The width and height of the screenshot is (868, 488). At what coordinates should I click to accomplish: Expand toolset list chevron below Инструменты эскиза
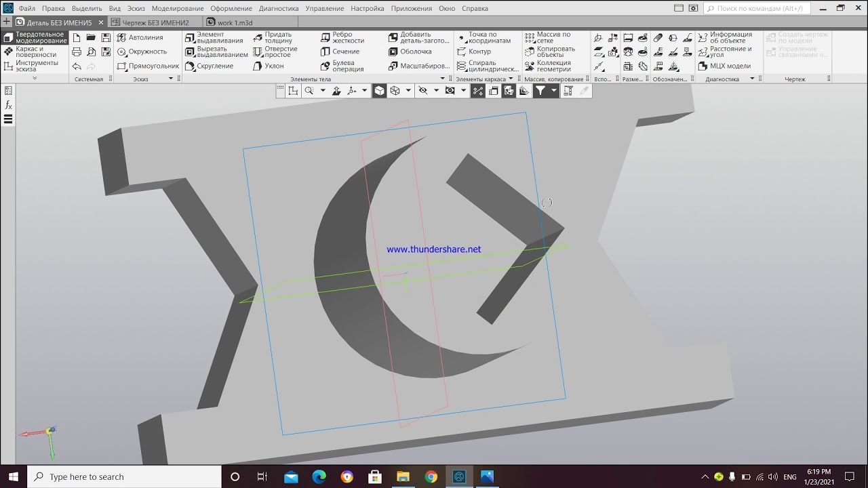(x=35, y=79)
